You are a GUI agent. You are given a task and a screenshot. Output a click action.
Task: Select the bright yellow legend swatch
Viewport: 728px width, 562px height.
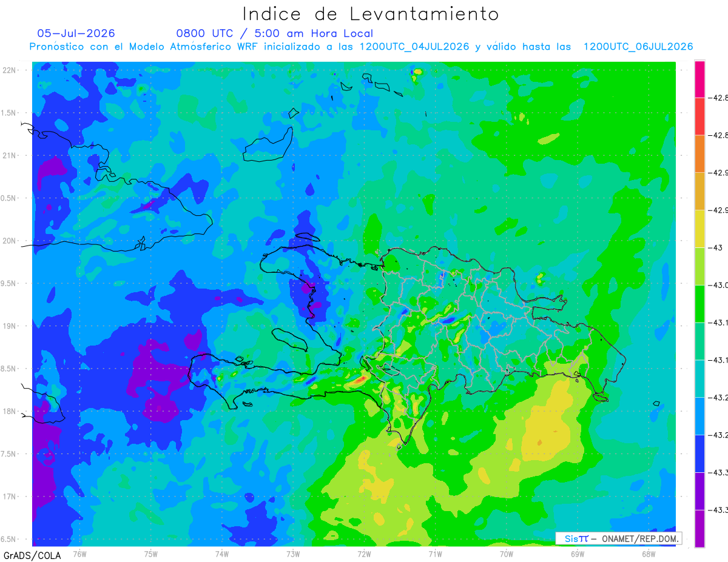(x=699, y=229)
